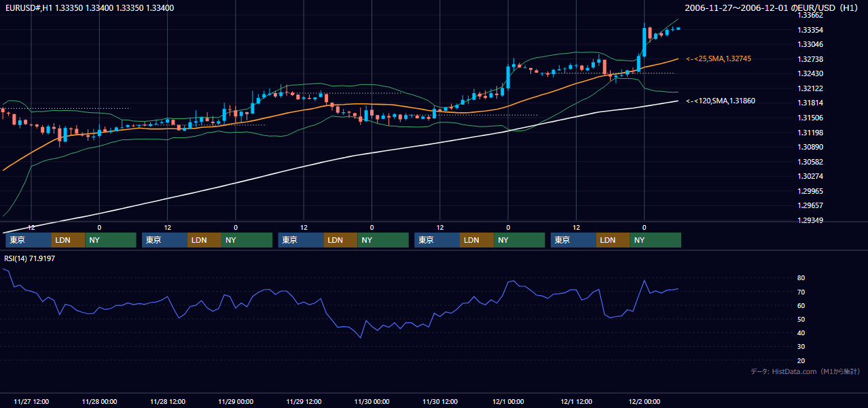Click RSI axis level 70
The width and height of the screenshot is (868, 408).
click(x=801, y=292)
